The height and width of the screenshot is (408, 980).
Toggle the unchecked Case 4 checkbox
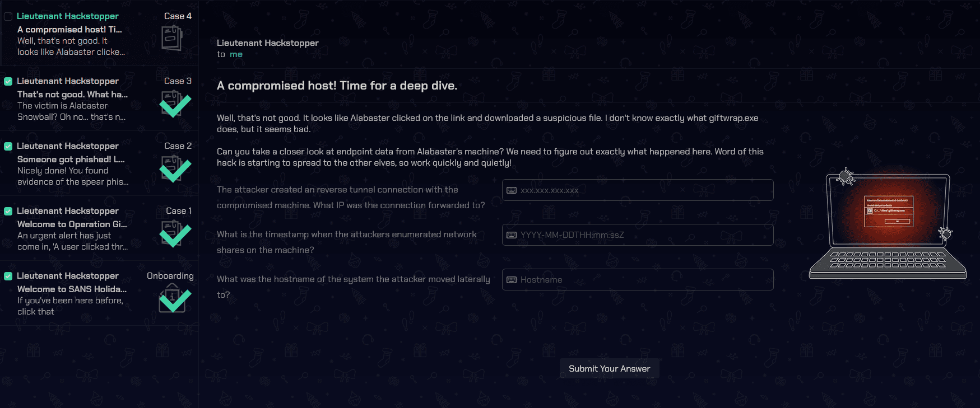click(8, 16)
